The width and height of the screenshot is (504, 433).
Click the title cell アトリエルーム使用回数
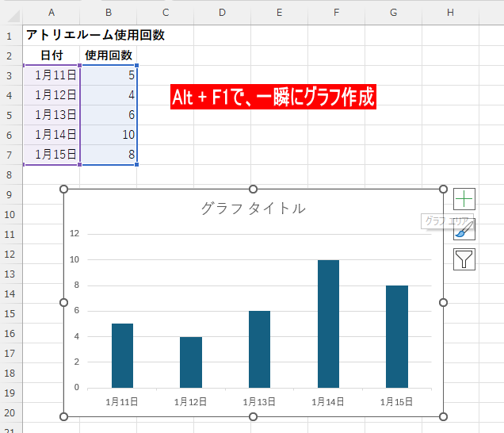coord(95,35)
